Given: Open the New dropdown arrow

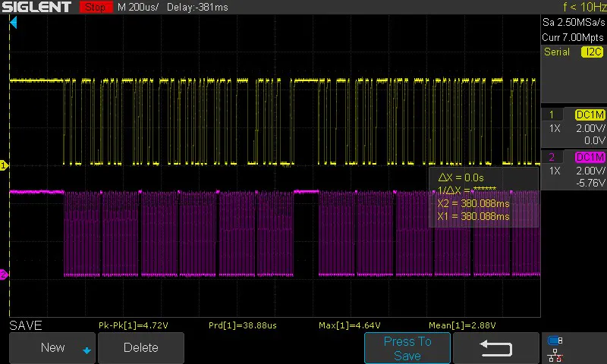Looking at the screenshot, I should coord(86,350).
